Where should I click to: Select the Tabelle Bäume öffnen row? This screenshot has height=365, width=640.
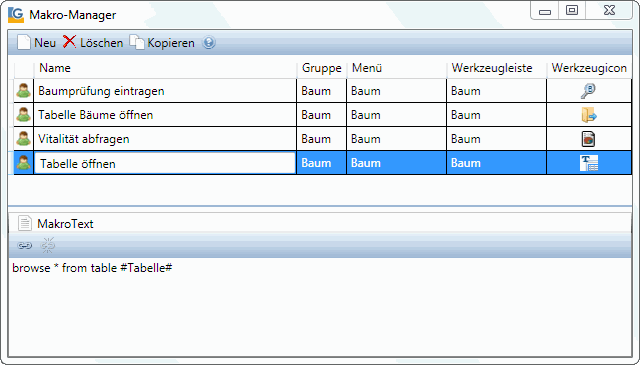point(322,115)
